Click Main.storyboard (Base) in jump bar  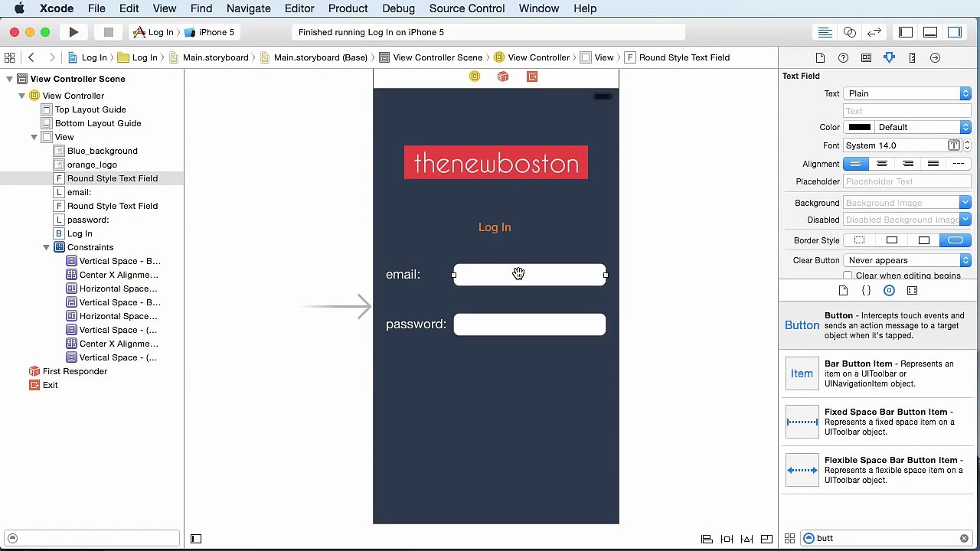point(314,57)
